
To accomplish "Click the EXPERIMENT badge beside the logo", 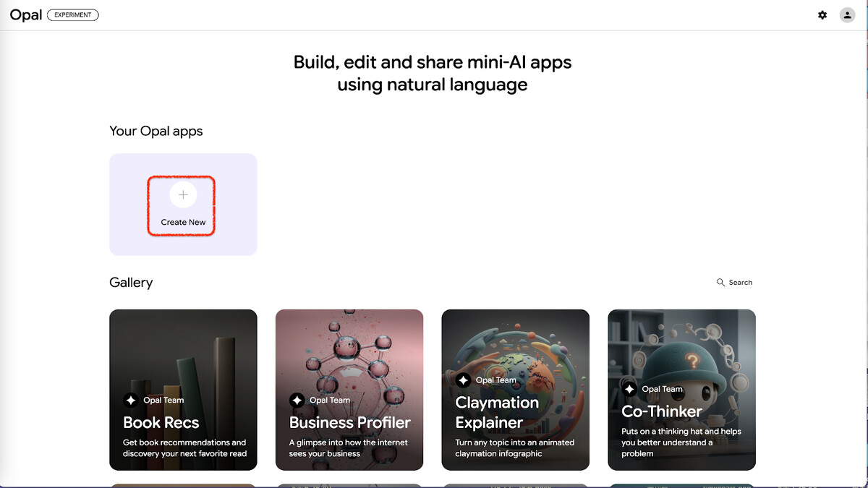I will pos(73,15).
